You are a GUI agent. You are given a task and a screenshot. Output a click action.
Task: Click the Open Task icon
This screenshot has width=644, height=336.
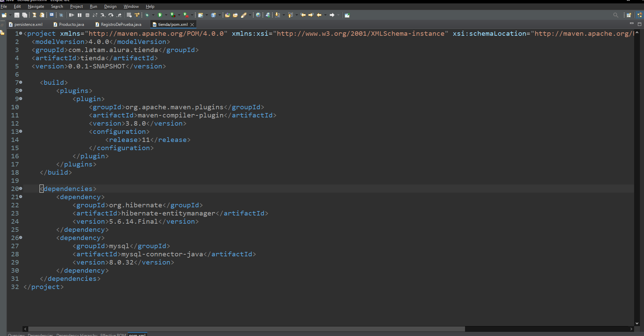click(235, 15)
